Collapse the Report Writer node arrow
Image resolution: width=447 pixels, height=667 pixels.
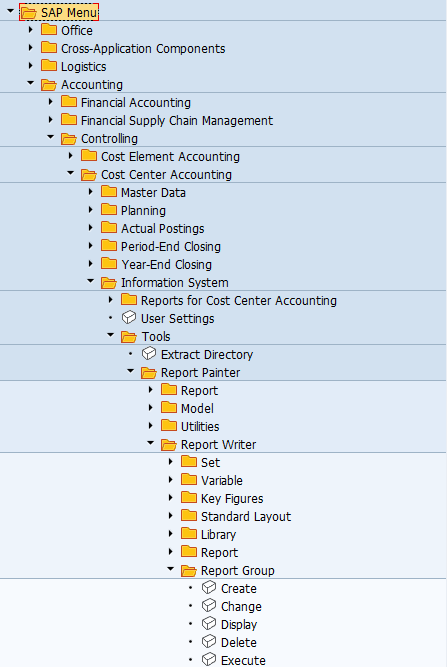(x=150, y=443)
